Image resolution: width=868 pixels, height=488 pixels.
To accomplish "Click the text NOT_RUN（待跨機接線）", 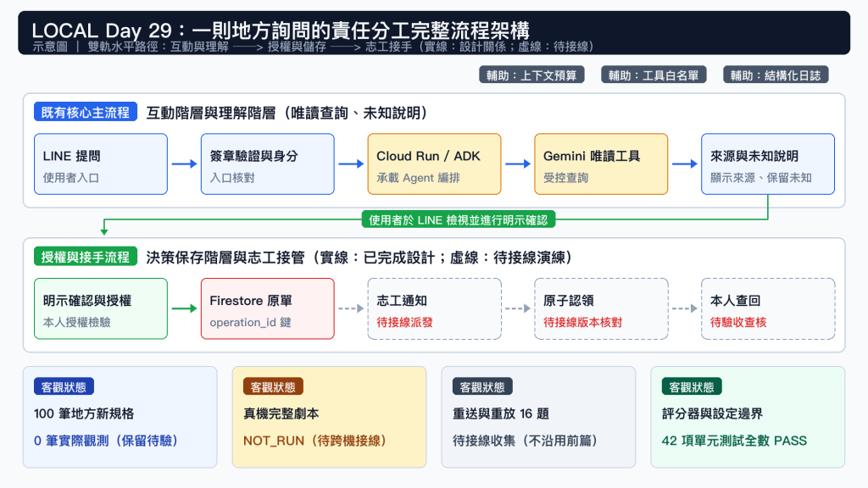I will (x=315, y=441).
